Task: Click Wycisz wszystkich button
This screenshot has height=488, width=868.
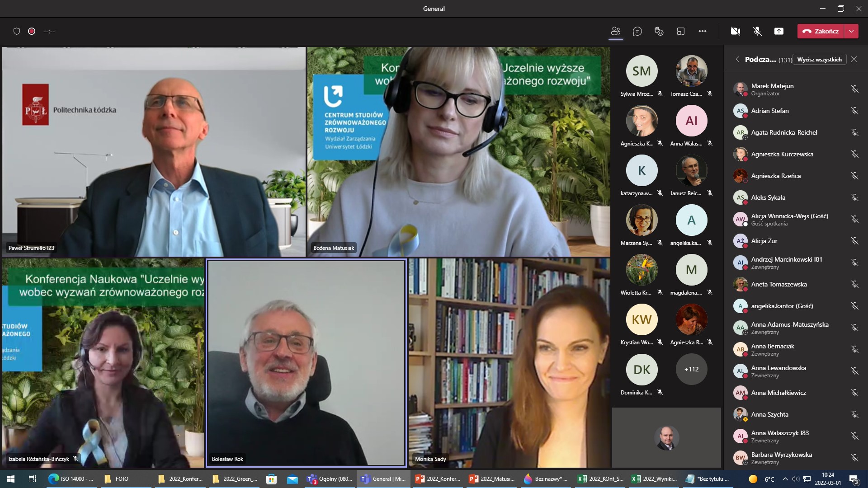Action: tap(819, 59)
